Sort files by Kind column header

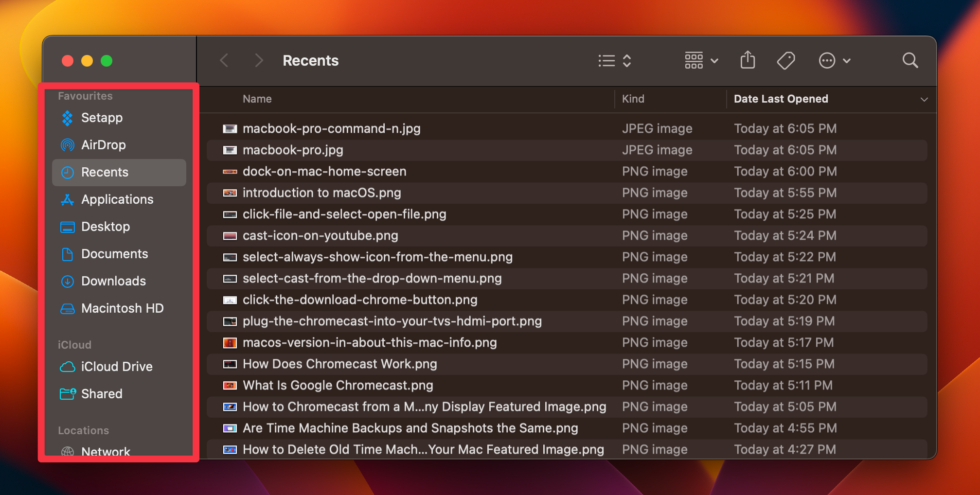(633, 99)
